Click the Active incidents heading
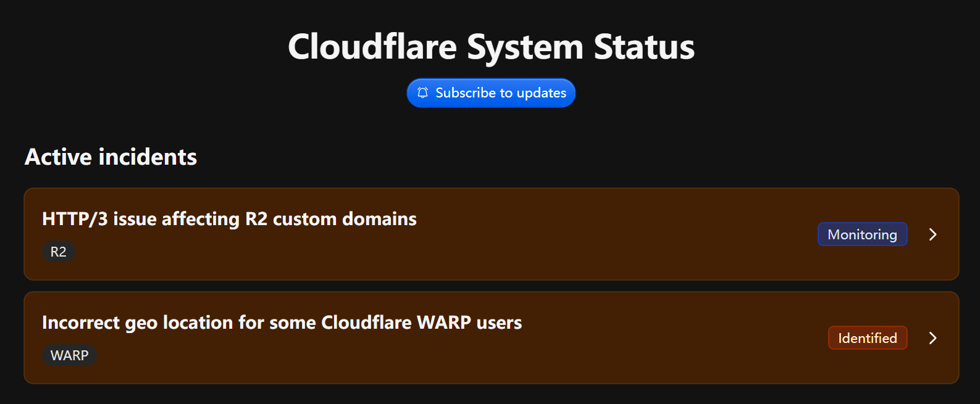This screenshot has height=404, width=980. click(x=111, y=157)
